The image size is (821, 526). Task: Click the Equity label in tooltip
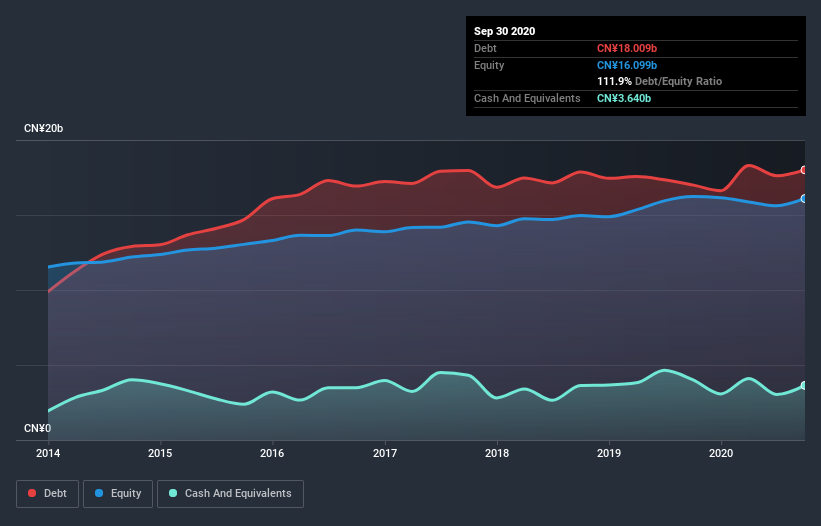click(489, 65)
